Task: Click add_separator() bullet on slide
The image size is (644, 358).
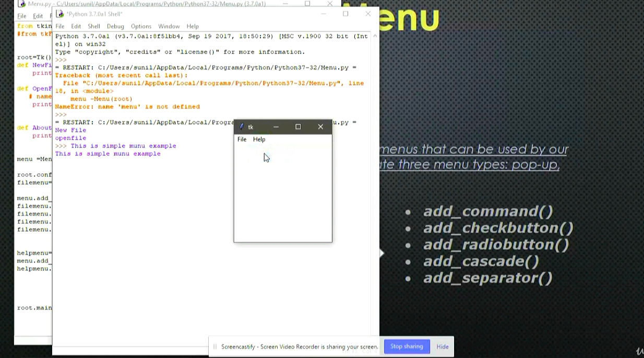Action: click(x=487, y=278)
